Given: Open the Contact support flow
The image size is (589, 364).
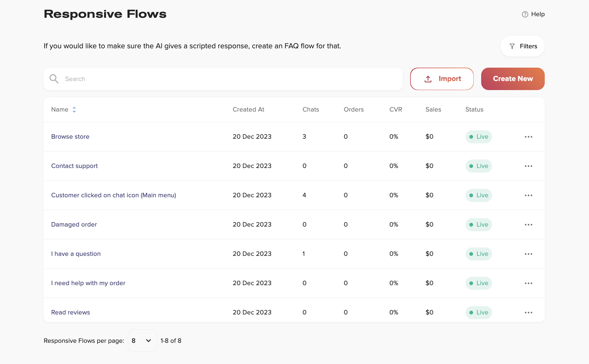Looking at the screenshot, I should coord(74,166).
